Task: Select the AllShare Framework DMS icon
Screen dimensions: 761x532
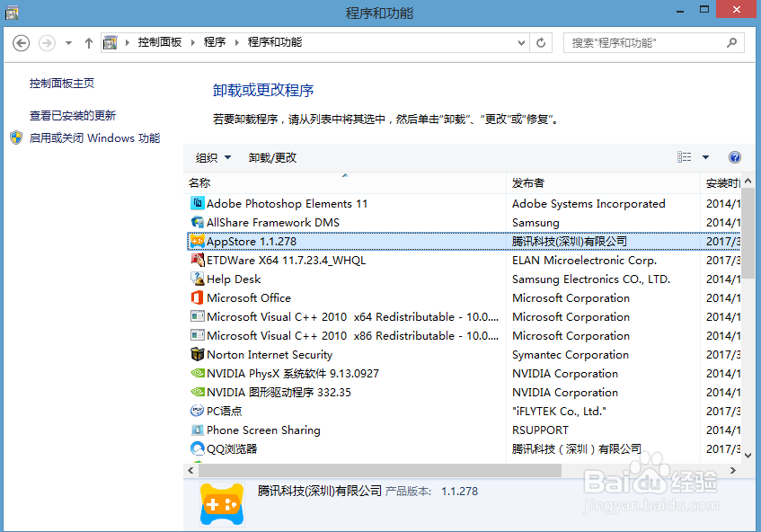Action: point(197,222)
